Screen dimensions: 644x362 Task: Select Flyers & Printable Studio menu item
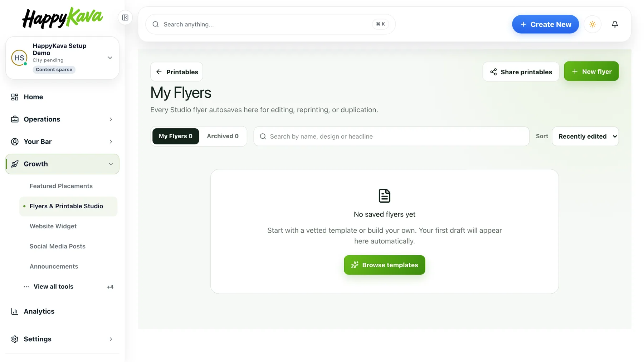pyautogui.click(x=68, y=206)
